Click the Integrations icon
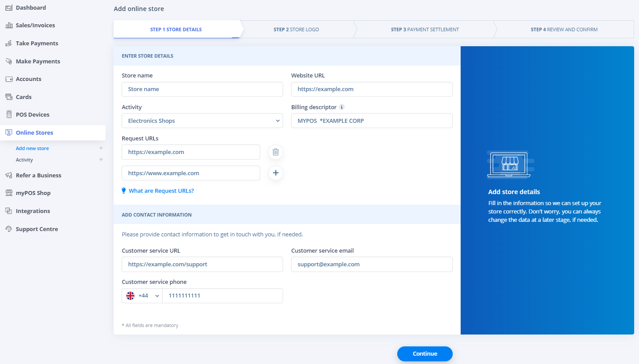The image size is (639, 364). pos(9,211)
